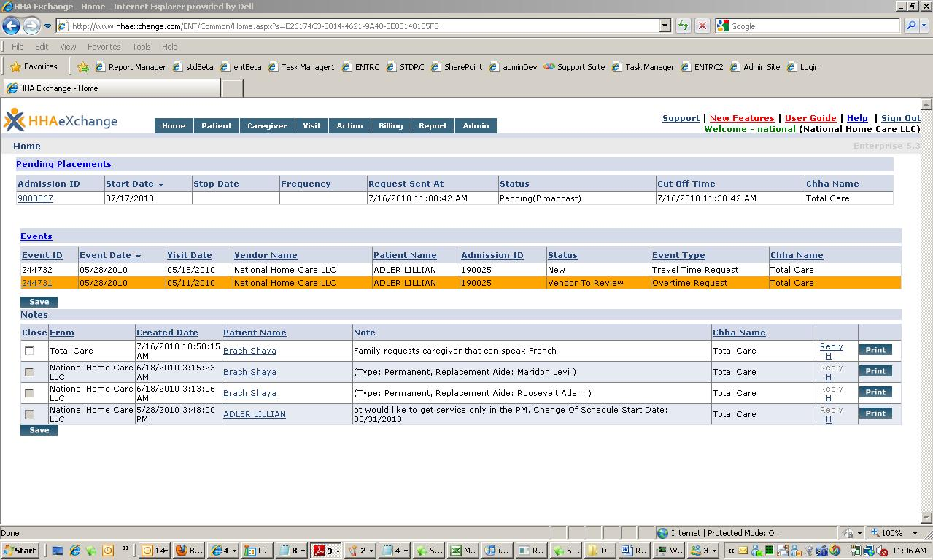This screenshot has width=933, height=560.
Task: Click the search magnifier icon beside Google box
Action: (911, 26)
